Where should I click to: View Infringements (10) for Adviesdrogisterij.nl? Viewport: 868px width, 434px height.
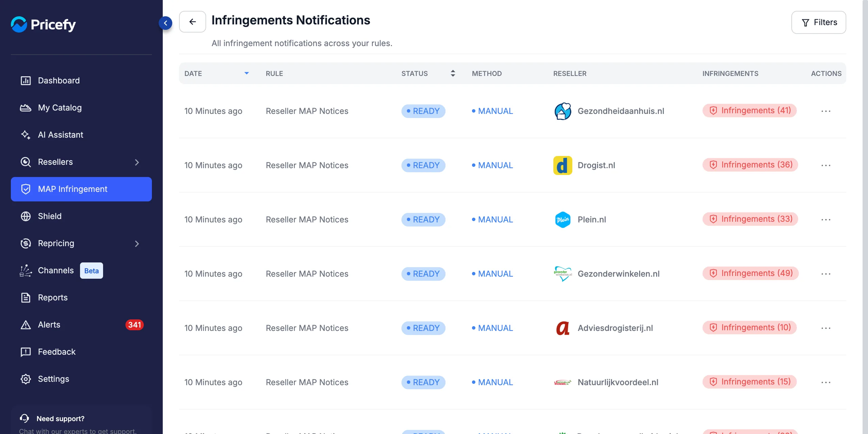click(x=750, y=328)
